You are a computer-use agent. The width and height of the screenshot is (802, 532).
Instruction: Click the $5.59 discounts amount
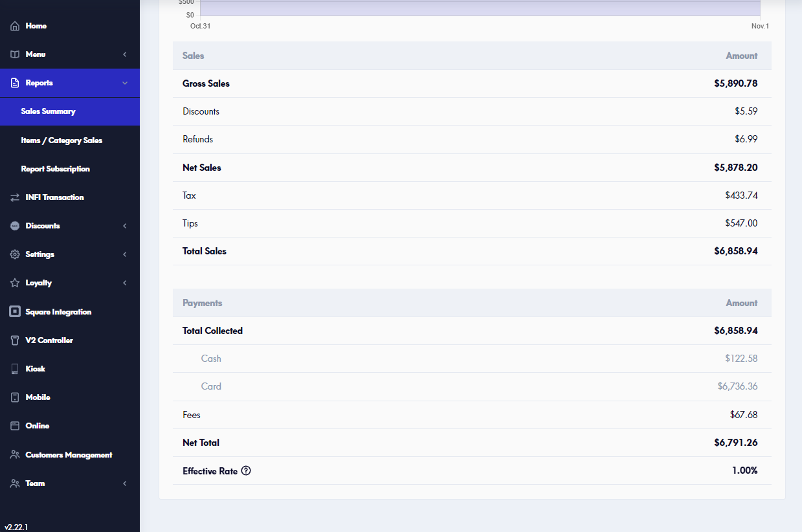pos(746,111)
